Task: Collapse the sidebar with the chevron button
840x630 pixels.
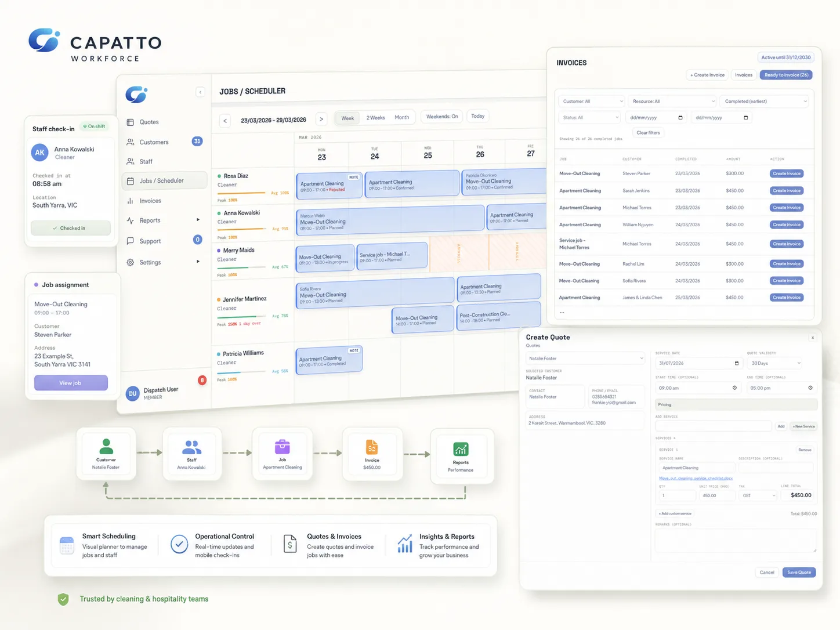Action: pos(200,92)
